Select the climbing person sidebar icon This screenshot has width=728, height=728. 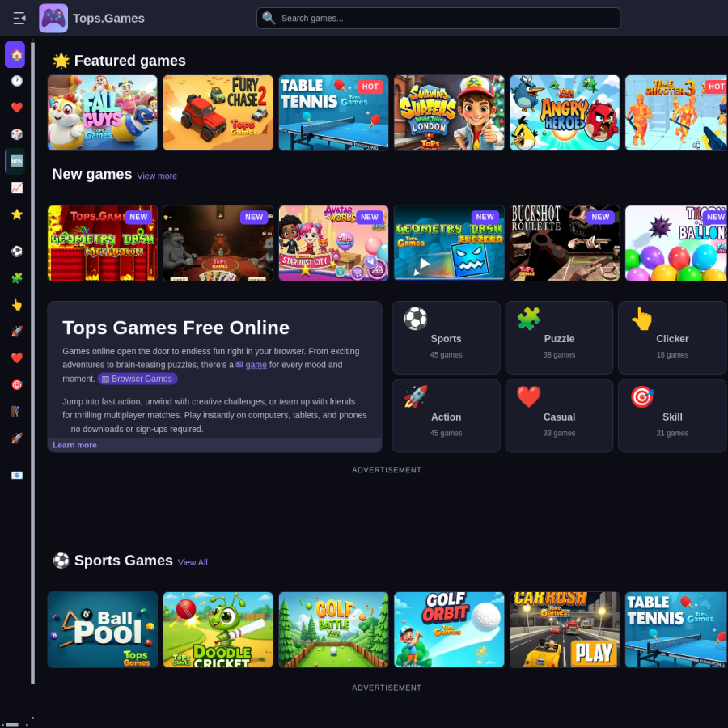[17, 412]
